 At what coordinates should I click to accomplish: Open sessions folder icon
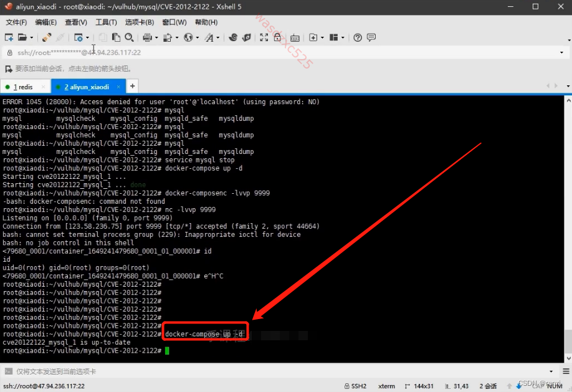click(22, 37)
